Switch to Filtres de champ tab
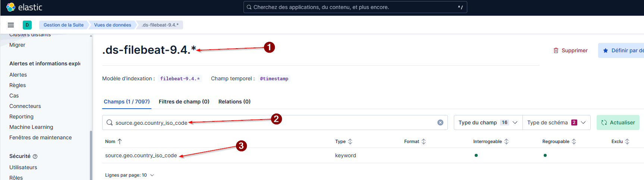Image resolution: width=644 pixels, height=180 pixels. pyautogui.click(x=184, y=102)
